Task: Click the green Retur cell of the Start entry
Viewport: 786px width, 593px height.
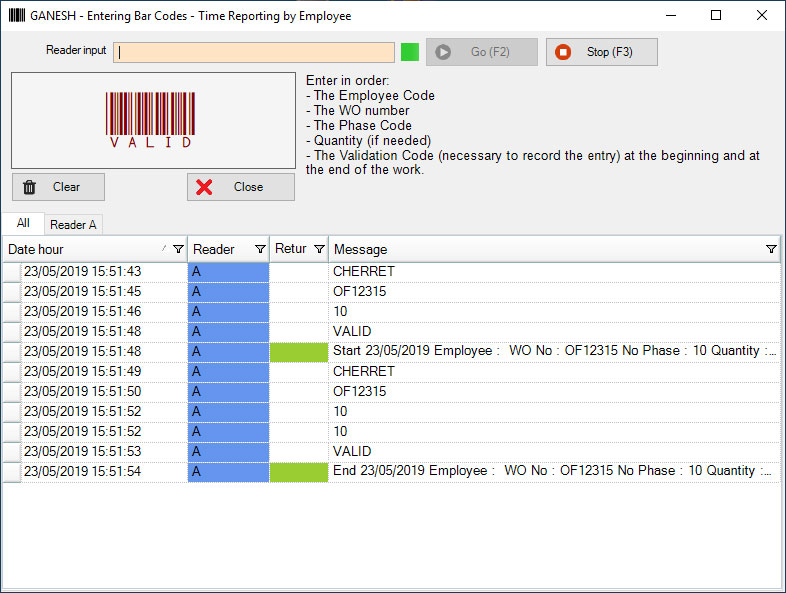Action: [x=298, y=352]
